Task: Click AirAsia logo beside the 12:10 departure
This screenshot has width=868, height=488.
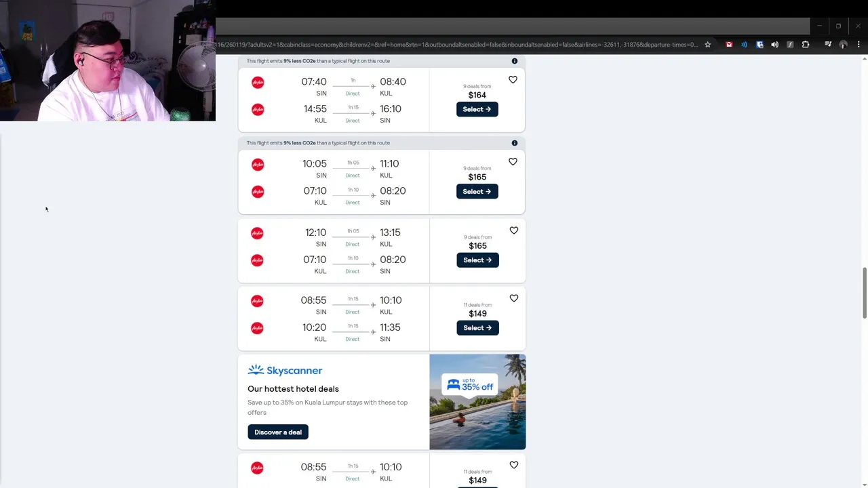Action: [257, 233]
